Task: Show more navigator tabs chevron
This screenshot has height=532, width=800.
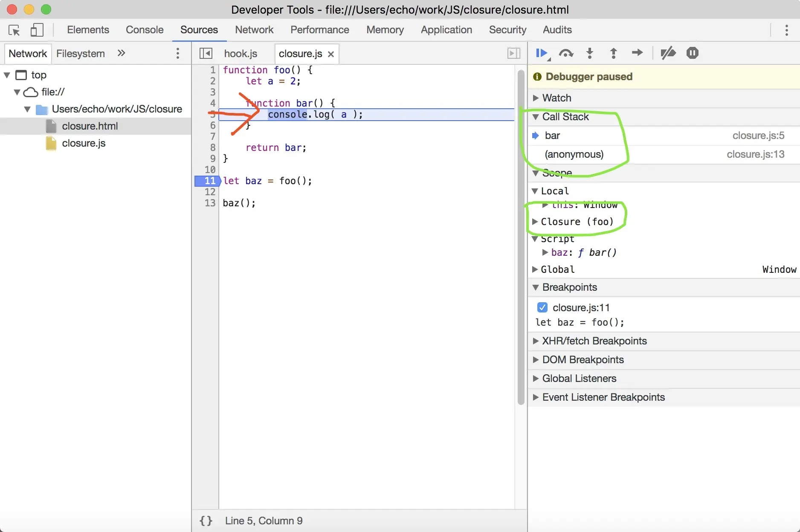Action: (x=121, y=53)
